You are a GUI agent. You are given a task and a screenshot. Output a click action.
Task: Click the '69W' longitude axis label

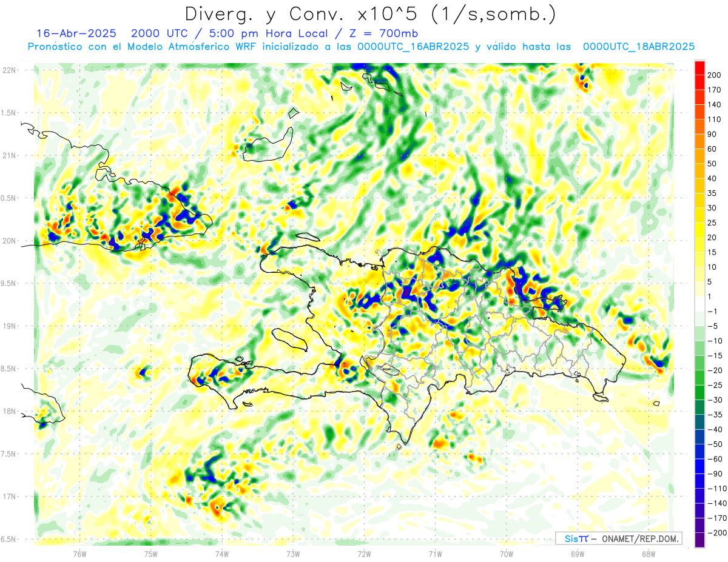(x=578, y=554)
